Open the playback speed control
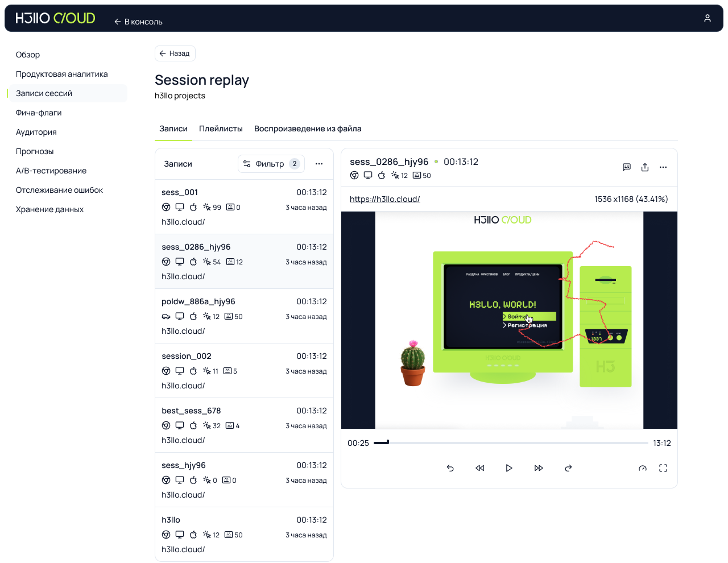Viewport: 728px width, 563px height. (x=643, y=468)
